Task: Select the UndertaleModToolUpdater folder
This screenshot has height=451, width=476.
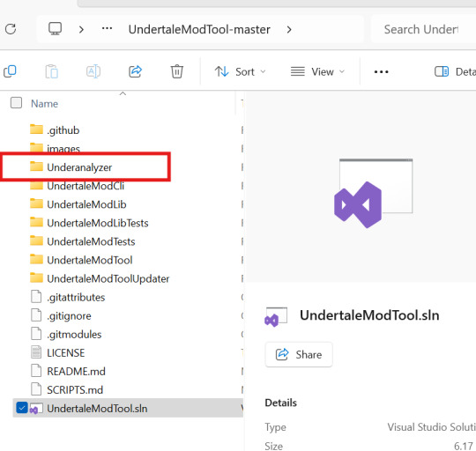Action: tap(108, 278)
